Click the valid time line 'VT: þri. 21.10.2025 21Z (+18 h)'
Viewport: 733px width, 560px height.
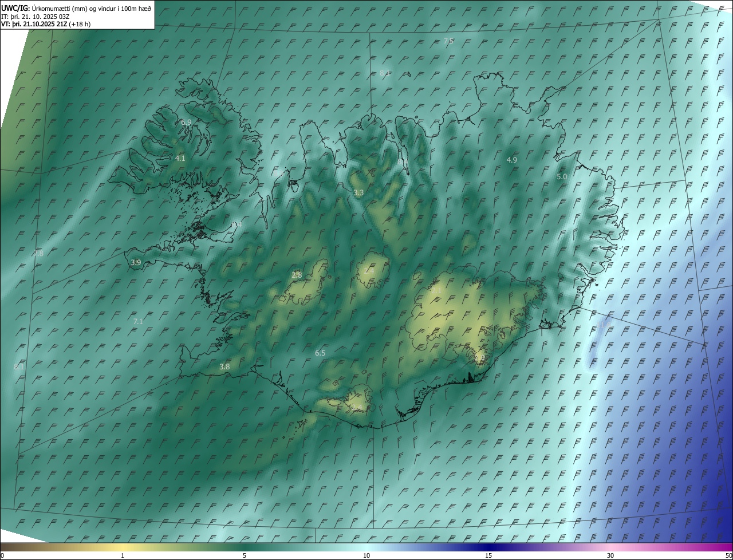46,24
